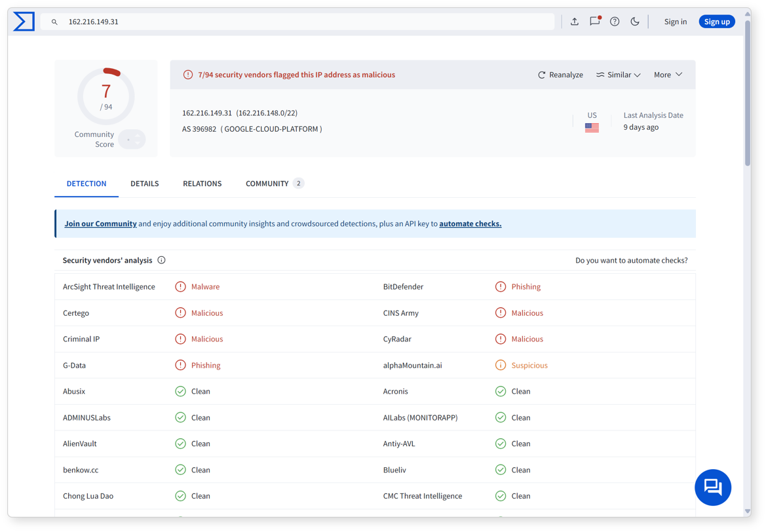Click the Sign up button
This screenshot has width=766, height=532.
(x=717, y=22)
